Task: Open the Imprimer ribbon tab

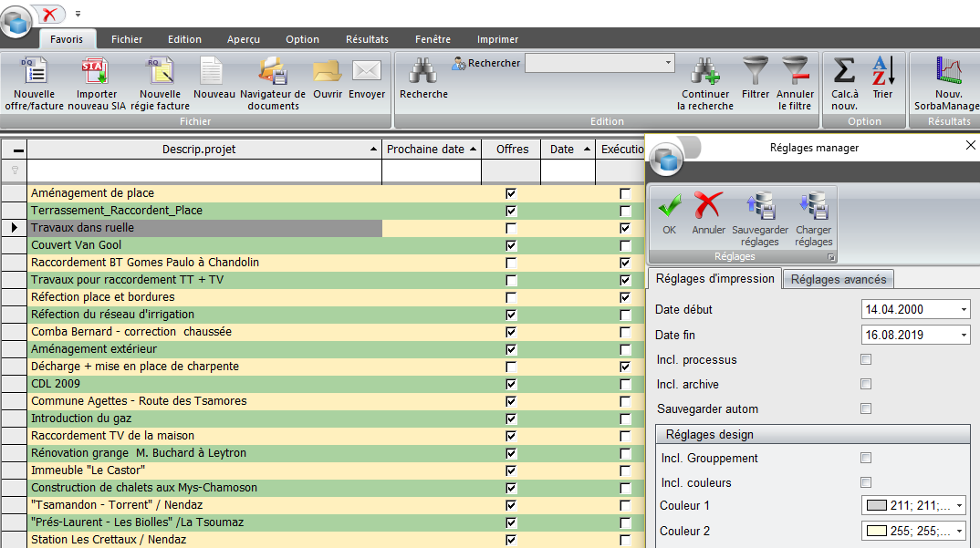Action: pos(497,39)
